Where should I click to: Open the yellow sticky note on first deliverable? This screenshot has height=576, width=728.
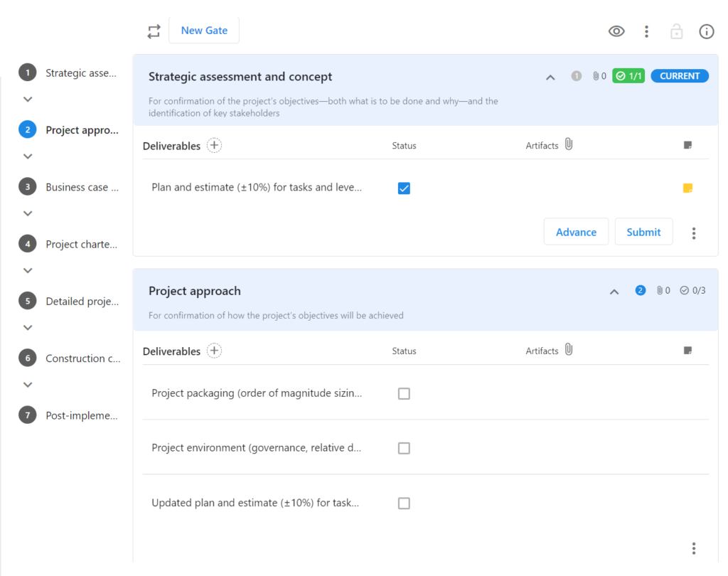click(687, 188)
